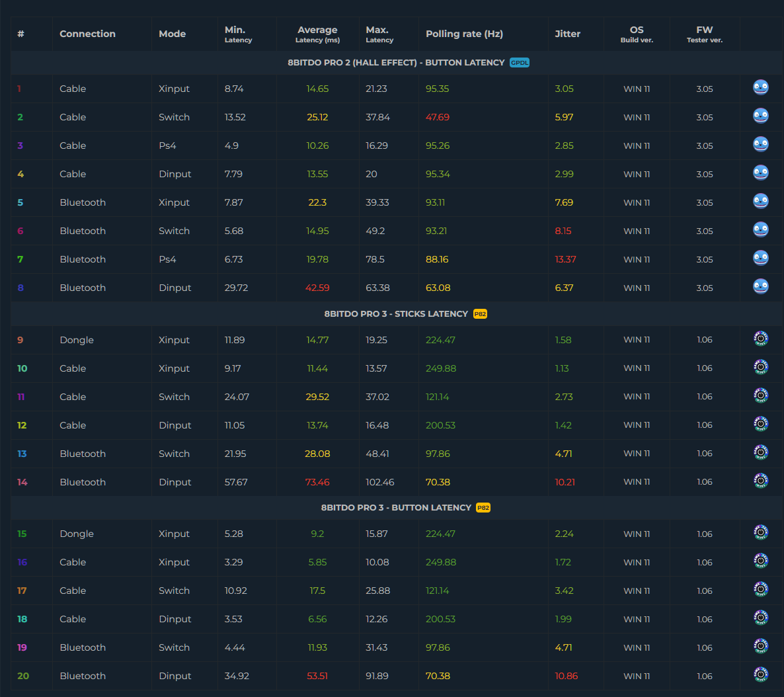
Task: Click the tester avatar icon in row 14
Action: [760, 481]
